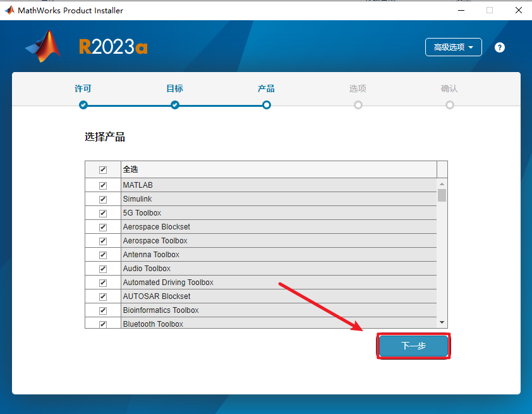Image resolution: width=532 pixels, height=414 pixels.
Task: Uncheck the Simulink checkbox
Action: click(x=103, y=200)
